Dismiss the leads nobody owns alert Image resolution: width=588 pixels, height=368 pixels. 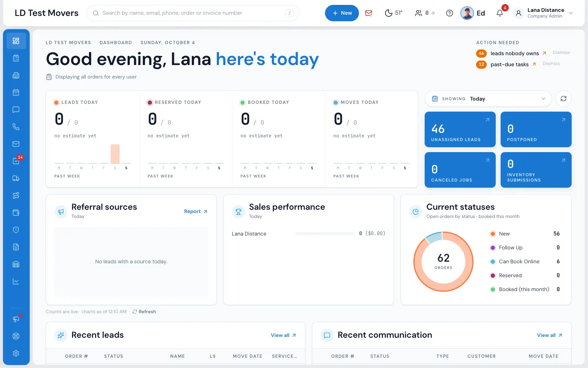tap(561, 52)
